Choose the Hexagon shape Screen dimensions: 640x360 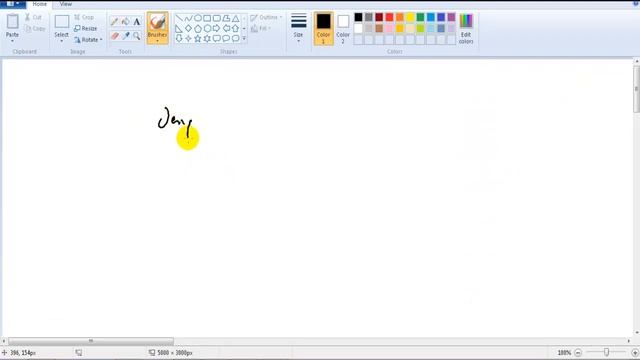click(x=207, y=29)
